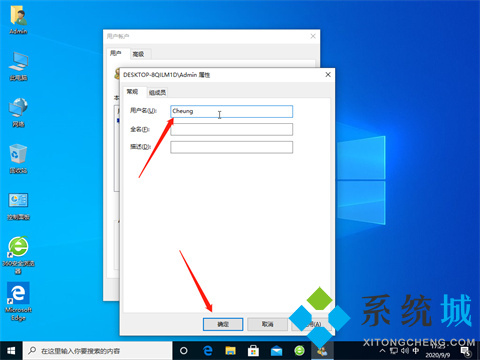Image resolution: width=480 pixels, height=360 pixels.
Task: Open Edge from the taskbar
Action: coord(208,351)
